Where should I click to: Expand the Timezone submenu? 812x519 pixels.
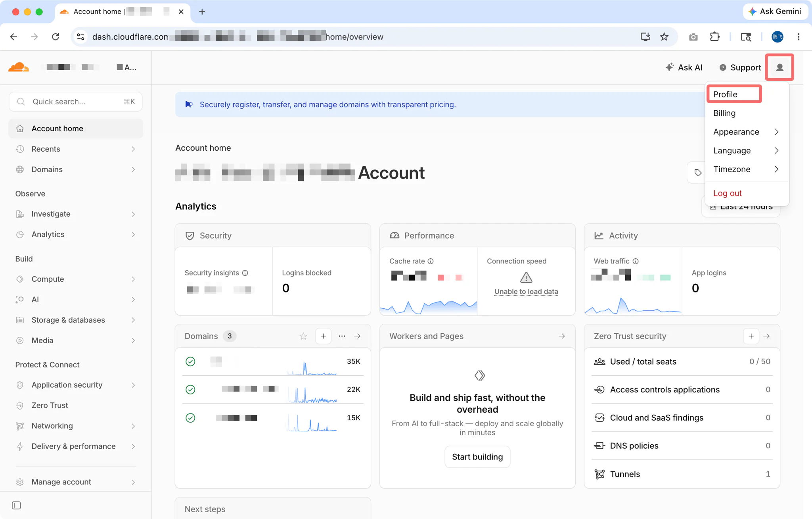(x=747, y=169)
